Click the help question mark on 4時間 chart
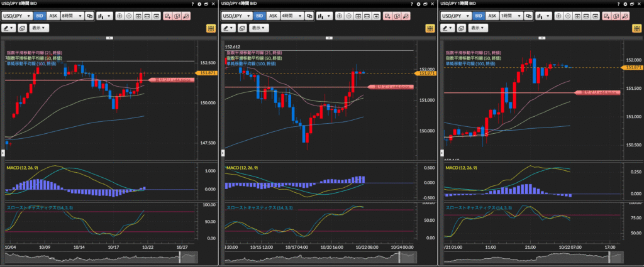 [x=411, y=4]
